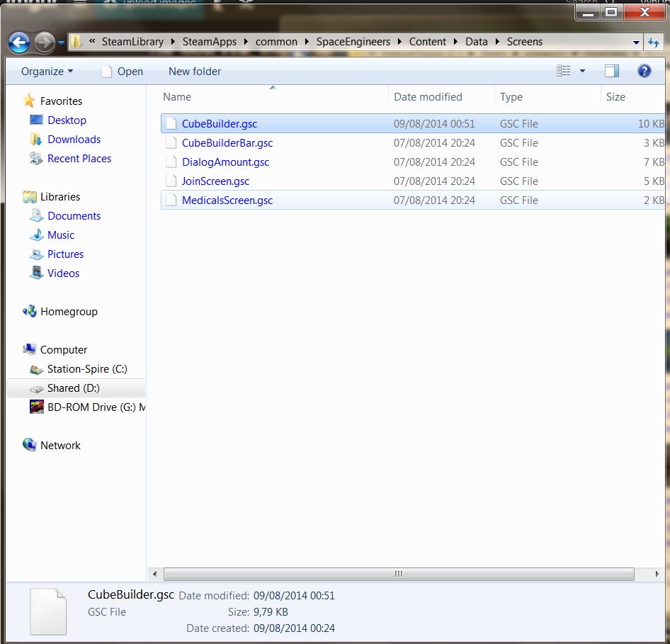Click the horizontal scrollbar left arrow
The image size is (670, 644).
click(154, 574)
